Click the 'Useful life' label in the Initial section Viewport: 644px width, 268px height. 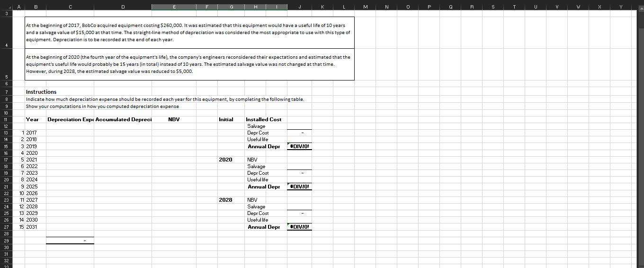pyautogui.click(x=258, y=139)
